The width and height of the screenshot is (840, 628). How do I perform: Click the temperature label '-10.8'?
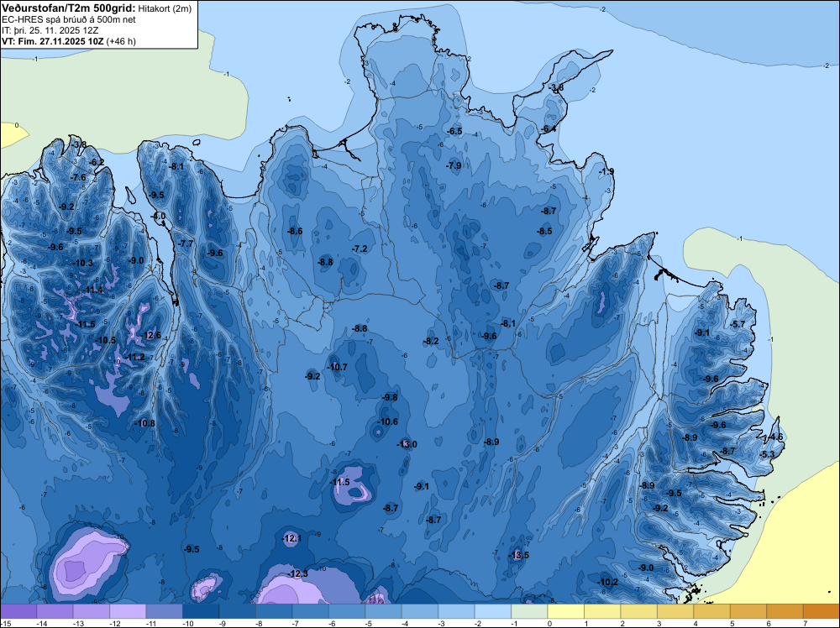tap(144, 423)
